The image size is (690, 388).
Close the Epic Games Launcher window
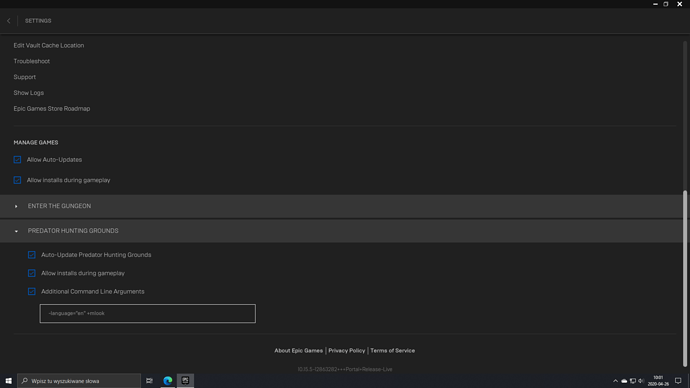[679, 4]
